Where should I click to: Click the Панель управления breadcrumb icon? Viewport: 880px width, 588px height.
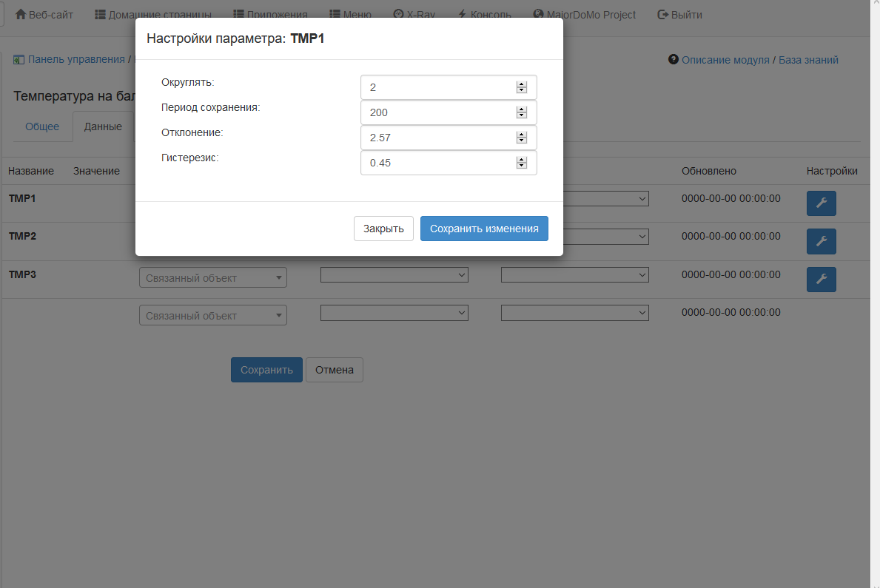tap(19, 60)
